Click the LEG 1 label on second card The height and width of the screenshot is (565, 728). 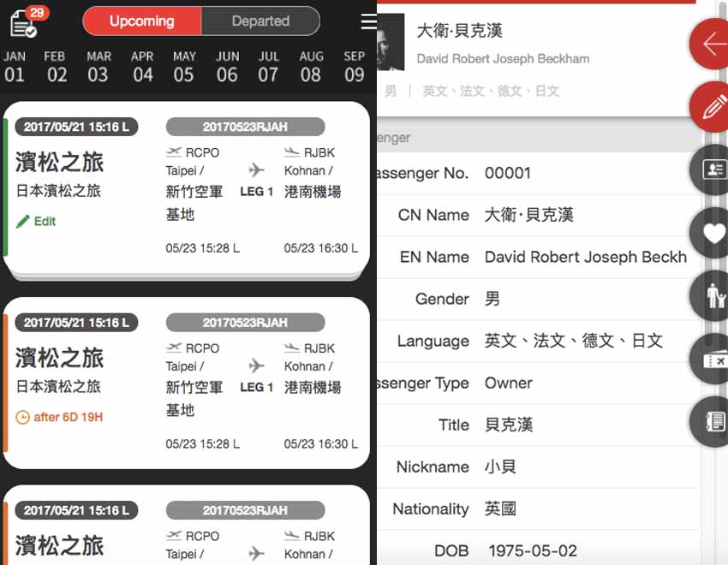(256, 387)
